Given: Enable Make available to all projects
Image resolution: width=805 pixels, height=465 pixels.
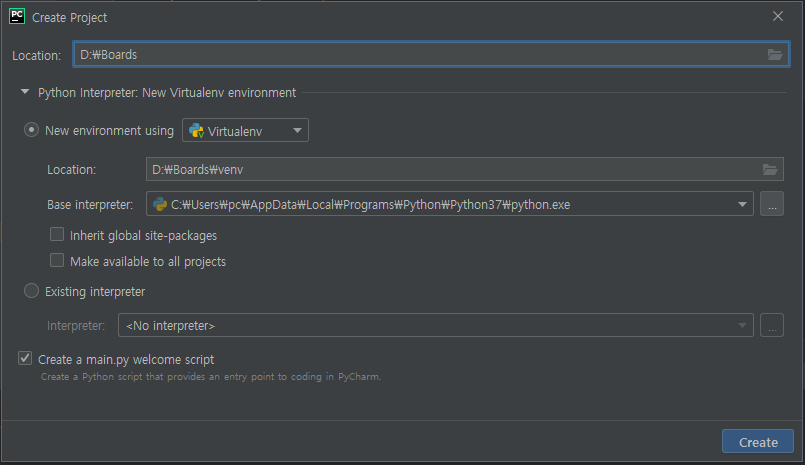Looking at the screenshot, I should click(57, 260).
